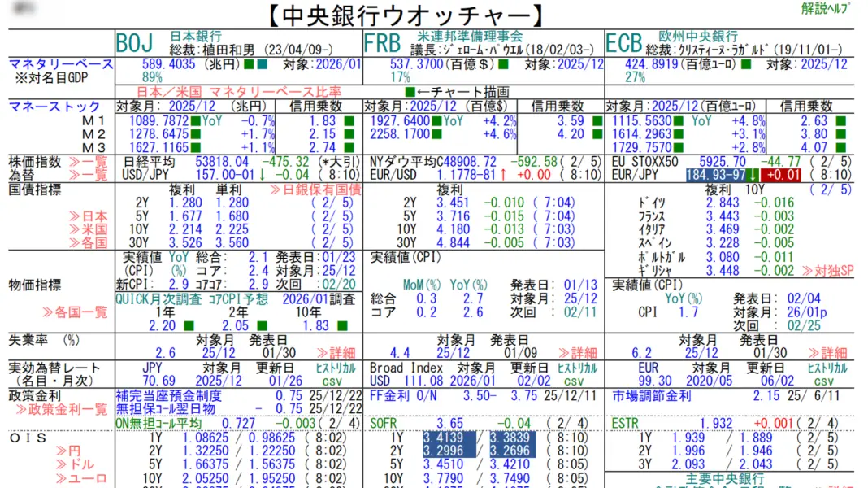Open FF金利 O/N link

(x=404, y=396)
